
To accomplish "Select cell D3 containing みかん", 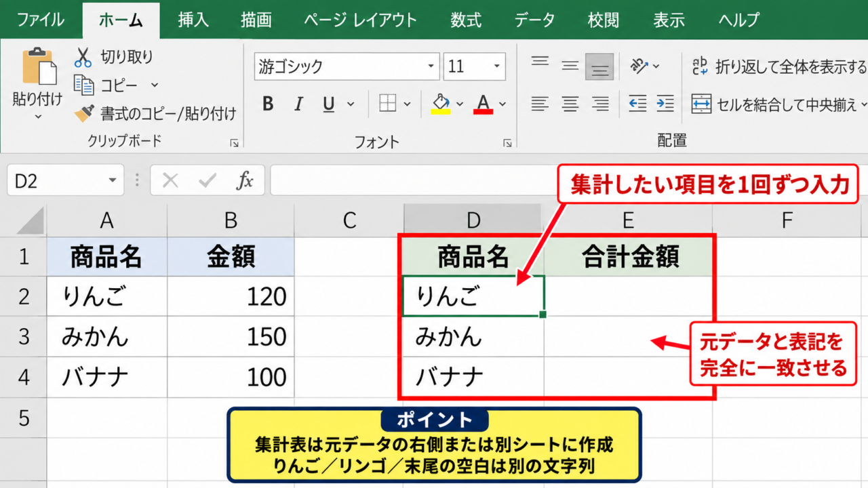I will click(x=473, y=337).
